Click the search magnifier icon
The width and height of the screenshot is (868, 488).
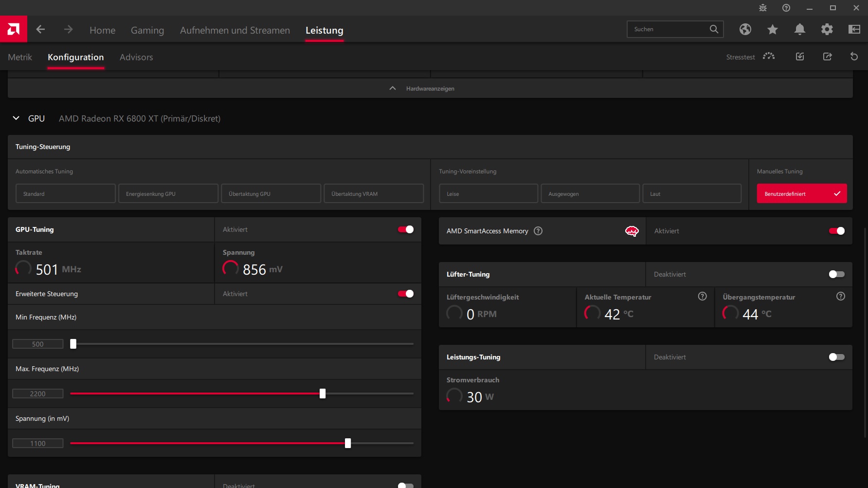point(713,29)
